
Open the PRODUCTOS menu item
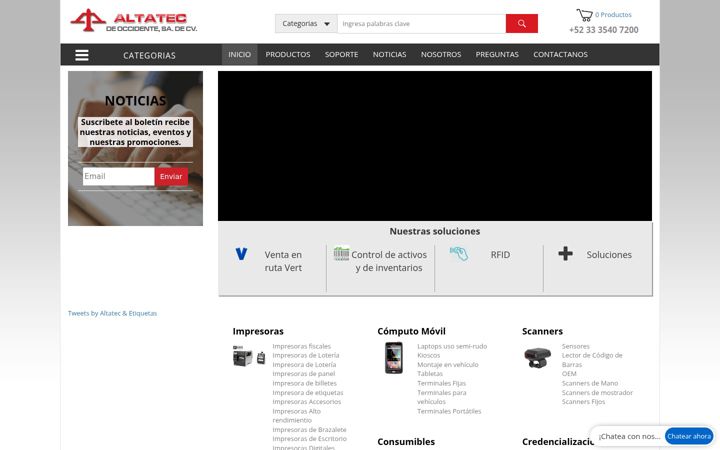[288, 54]
